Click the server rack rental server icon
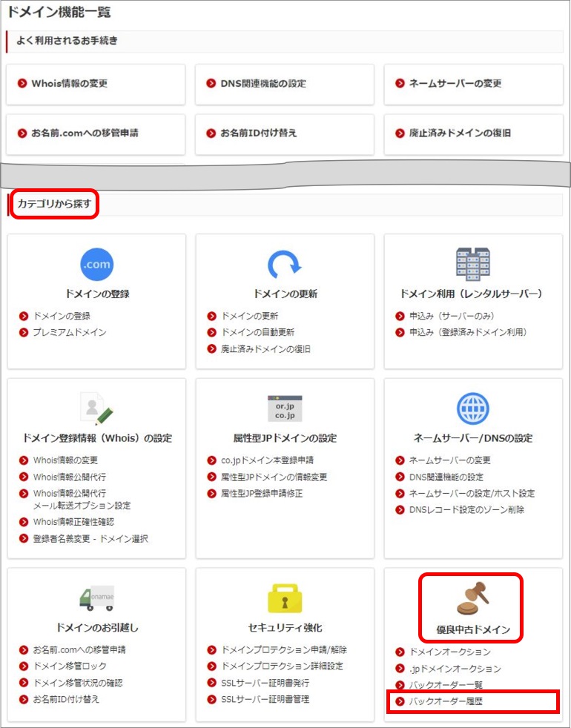 tap(472, 262)
